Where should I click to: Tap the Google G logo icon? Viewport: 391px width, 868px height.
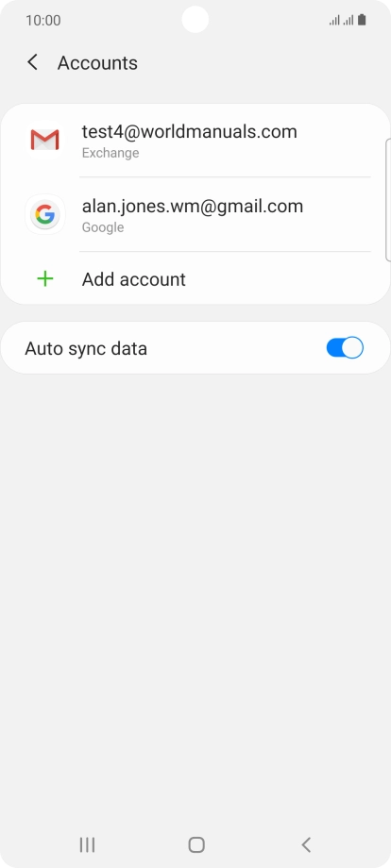(x=44, y=214)
